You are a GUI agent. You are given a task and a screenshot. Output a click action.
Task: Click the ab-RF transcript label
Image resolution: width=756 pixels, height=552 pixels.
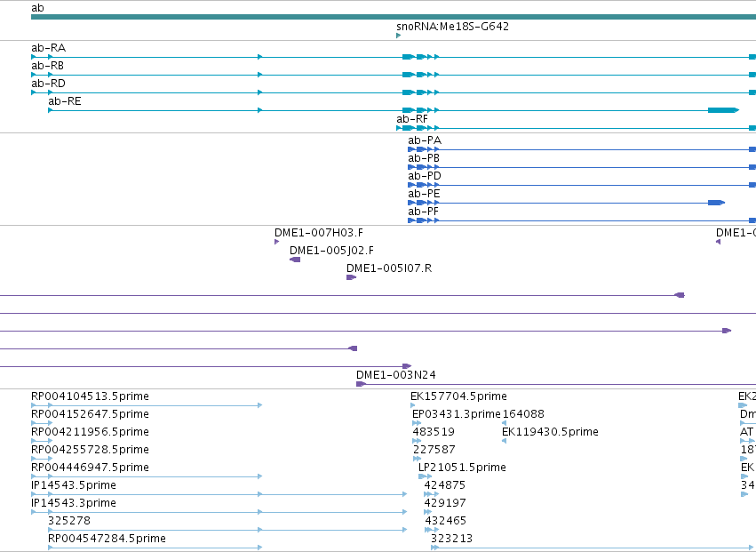click(x=411, y=119)
